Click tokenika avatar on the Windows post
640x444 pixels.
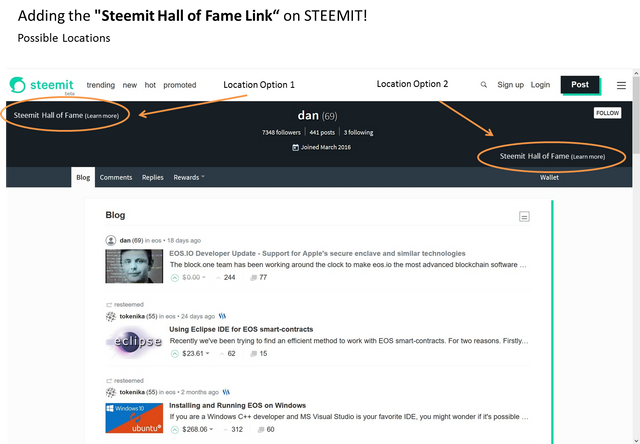click(111, 392)
